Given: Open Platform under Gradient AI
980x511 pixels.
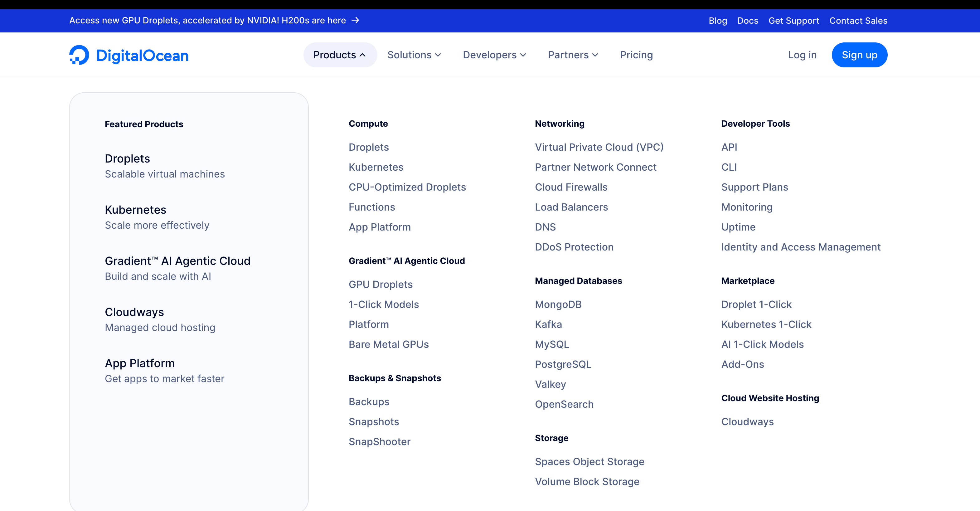Looking at the screenshot, I should (x=369, y=324).
